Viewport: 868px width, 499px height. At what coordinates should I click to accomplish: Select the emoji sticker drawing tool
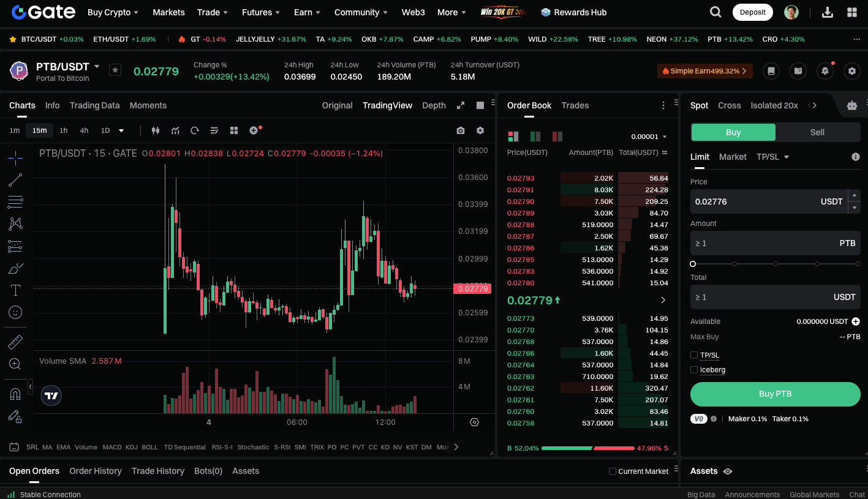(x=15, y=312)
